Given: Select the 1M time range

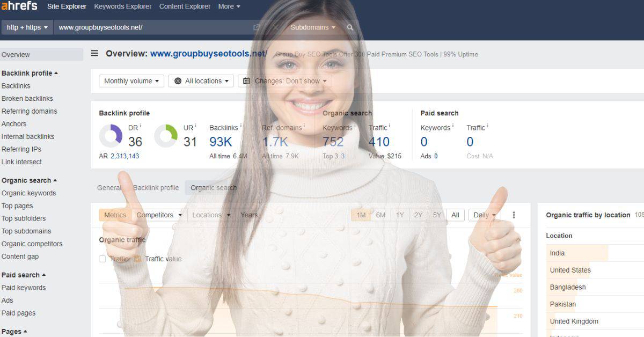Looking at the screenshot, I should (x=361, y=215).
